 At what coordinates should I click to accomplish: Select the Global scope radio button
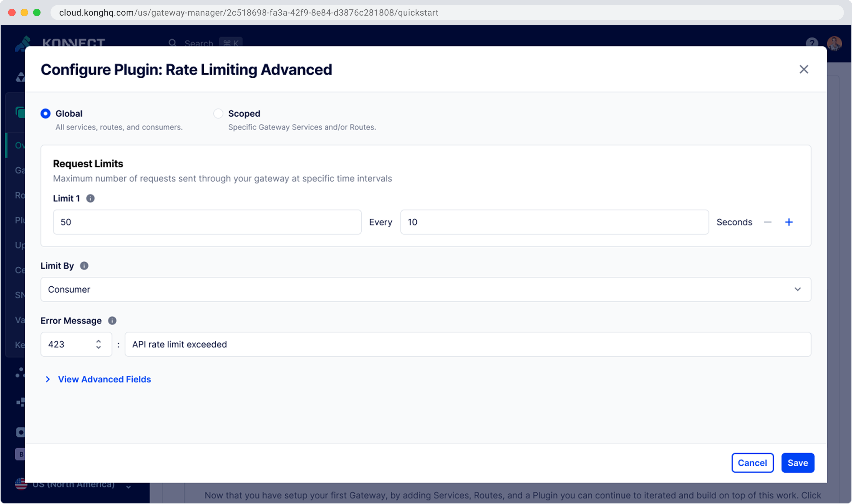click(x=46, y=114)
